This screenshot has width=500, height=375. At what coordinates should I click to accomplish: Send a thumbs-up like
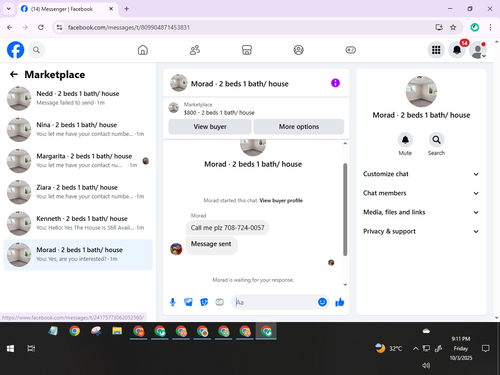pyautogui.click(x=340, y=302)
